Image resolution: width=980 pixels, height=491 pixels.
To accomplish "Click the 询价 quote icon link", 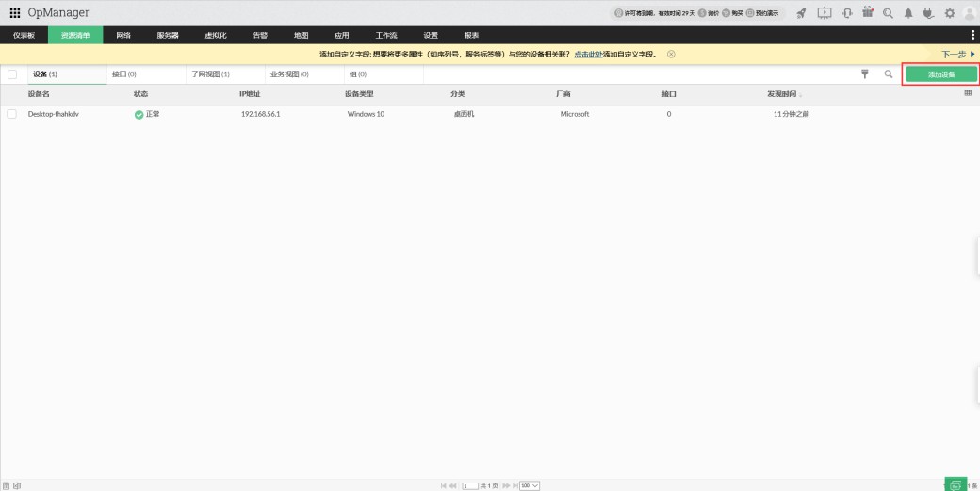I will (x=709, y=13).
